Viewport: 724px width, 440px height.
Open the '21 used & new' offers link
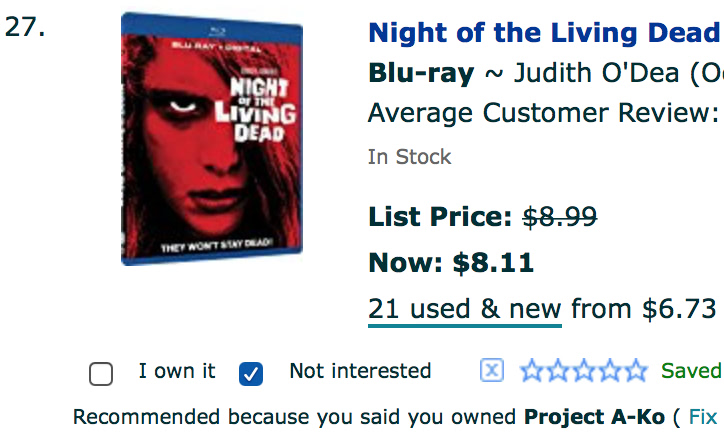pyautogui.click(x=465, y=309)
